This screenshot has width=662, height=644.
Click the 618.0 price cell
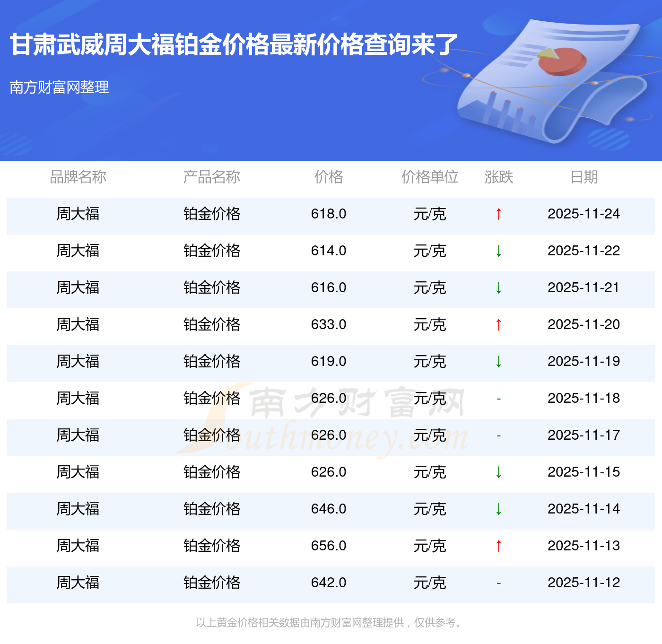(x=329, y=214)
